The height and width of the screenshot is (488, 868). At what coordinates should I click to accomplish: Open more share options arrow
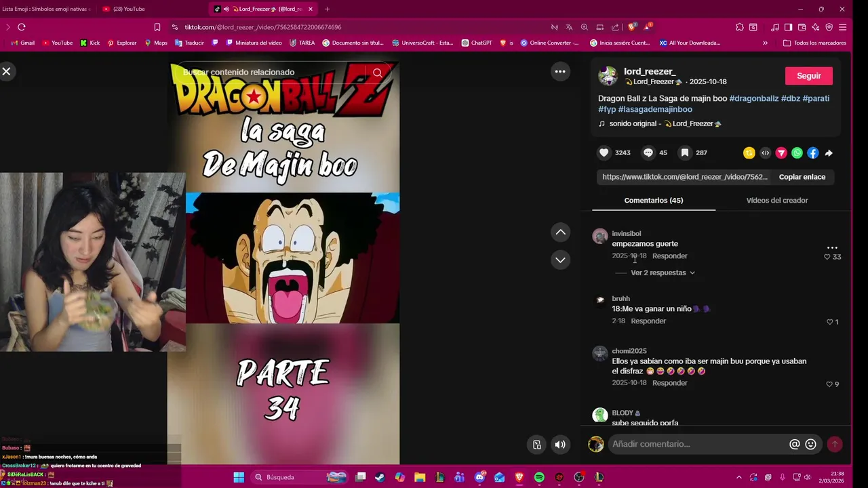pos(829,153)
